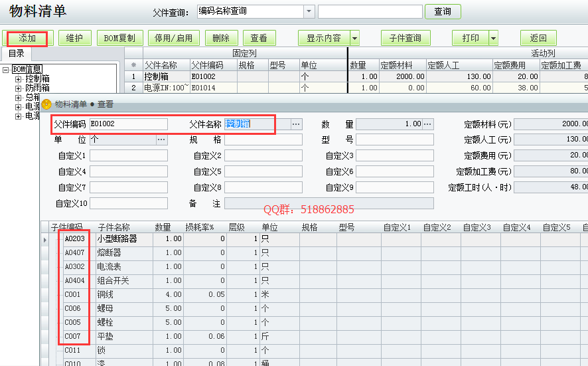Click the parent item search text field

click(370, 12)
